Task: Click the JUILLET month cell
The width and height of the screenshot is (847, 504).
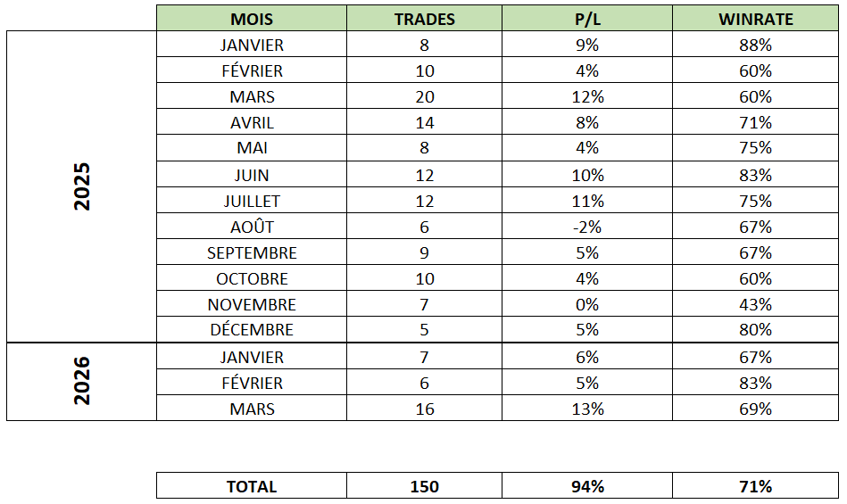Action: (252, 202)
